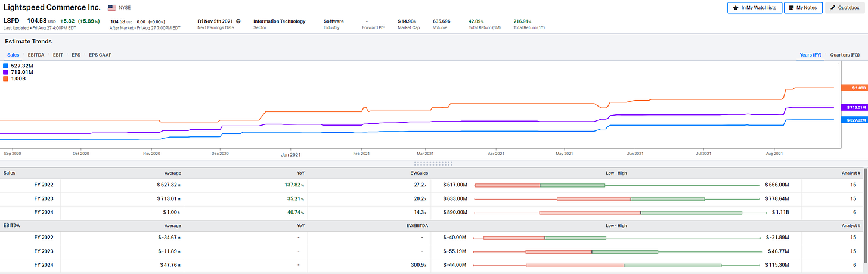Switch to the Sales tab
Image resolution: width=868 pixels, height=274 pixels.
[13, 55]
